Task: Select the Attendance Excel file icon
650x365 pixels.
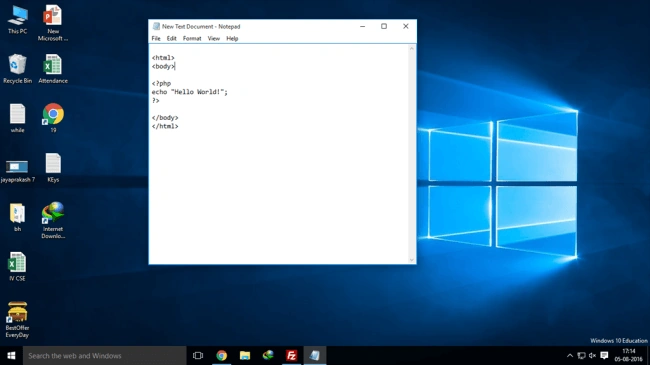Action: tap(53, 69)
